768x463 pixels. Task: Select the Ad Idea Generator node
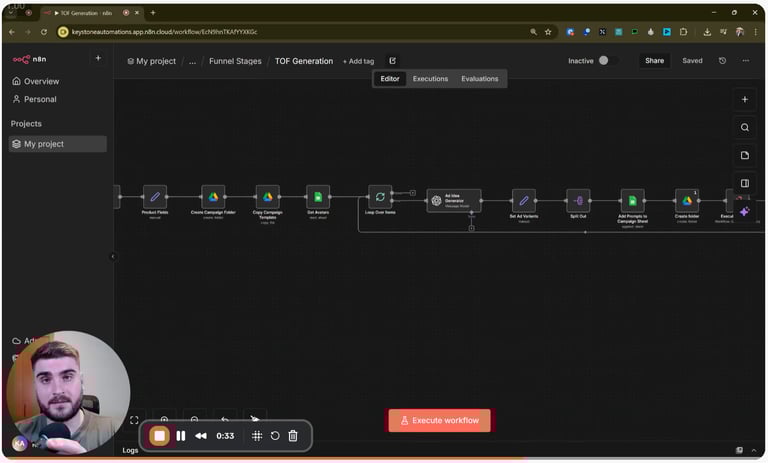click(454, 200)
